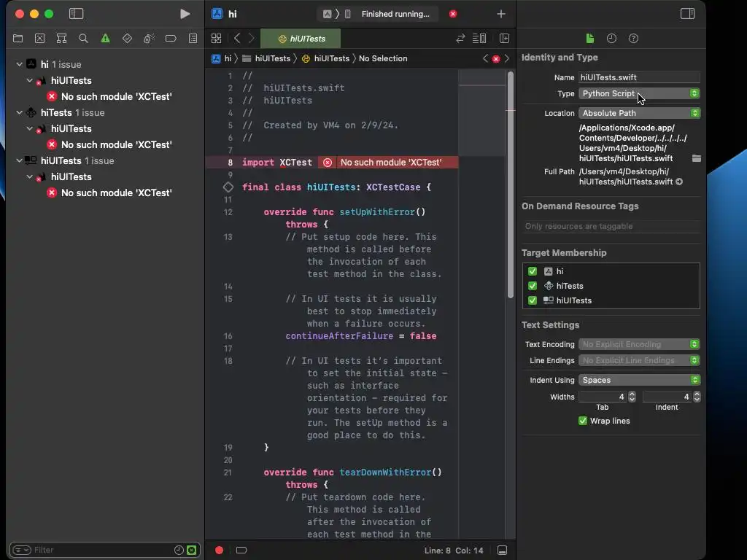Image resolution: width=747 pixels, height=560 pixels.
Task: Click the Indent width stepper
Action: [x=697, y=397]
